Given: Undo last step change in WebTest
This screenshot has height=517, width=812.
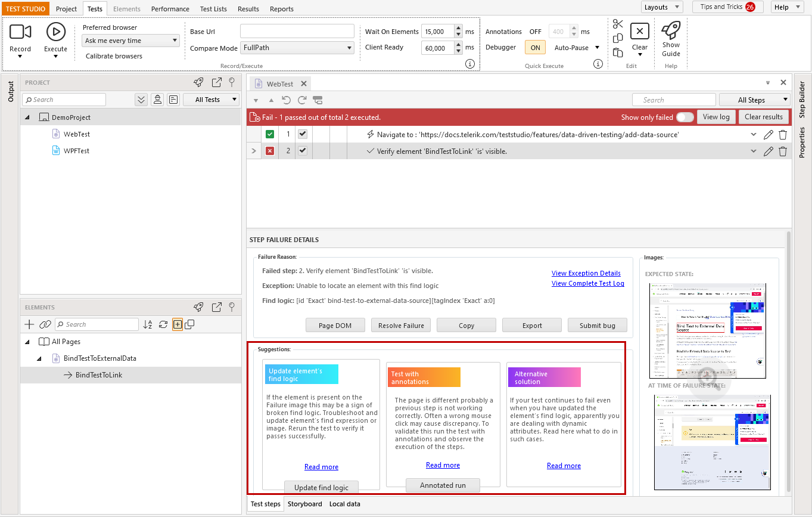Looking at the screenshot, I should [x=287, y=100].
